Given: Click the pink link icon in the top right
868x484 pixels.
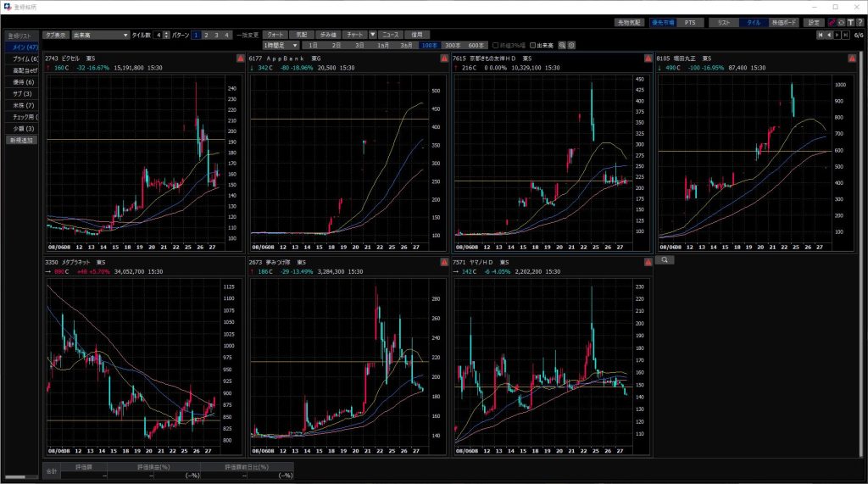Looking at the screenshot, I should tap(832, 22).
